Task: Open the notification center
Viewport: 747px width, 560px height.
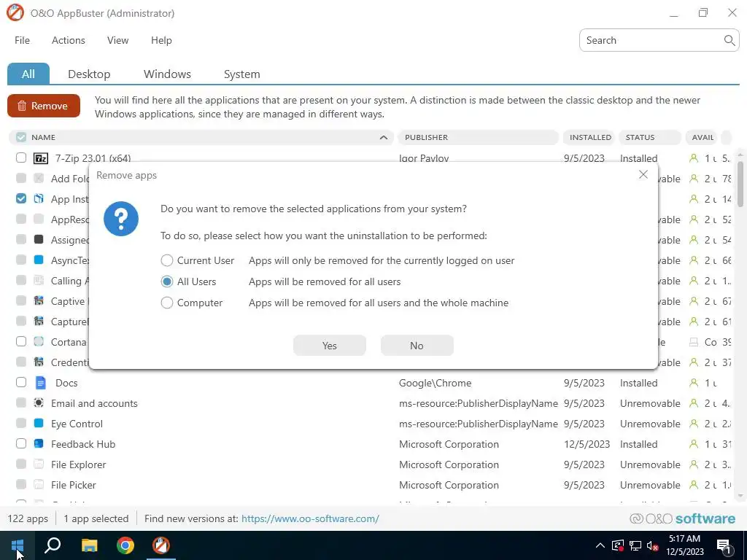Action: point(724,545)
